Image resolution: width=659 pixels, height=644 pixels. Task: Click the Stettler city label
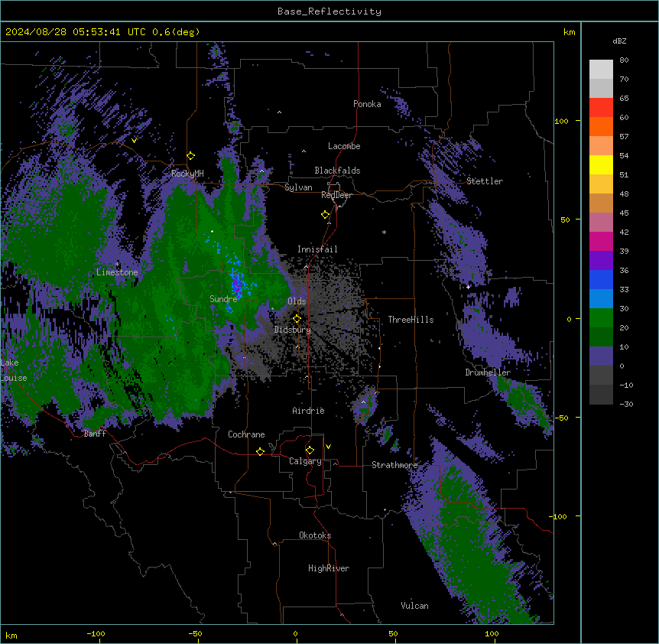485,181
